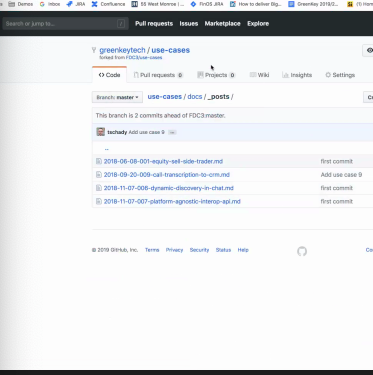
Task: Click the Search or jump to field
Action: [x=65, y=24]
